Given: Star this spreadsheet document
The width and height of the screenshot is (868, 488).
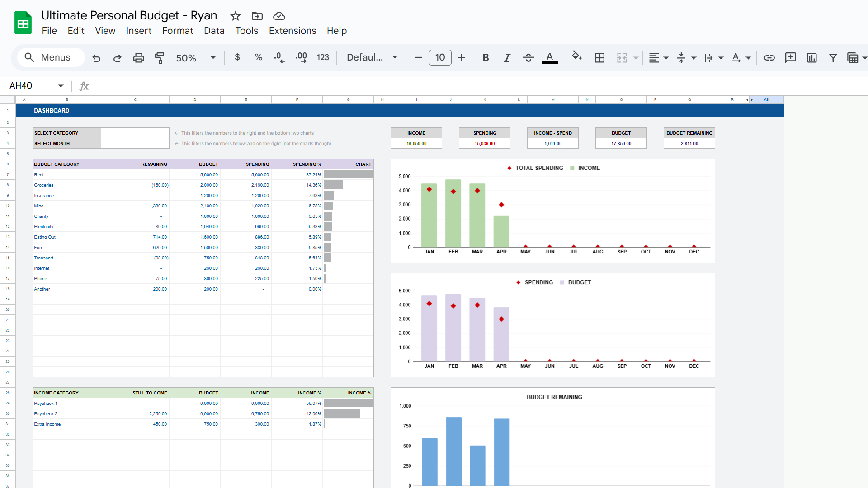Looking at the screenshot, I should tap(235, 16).
